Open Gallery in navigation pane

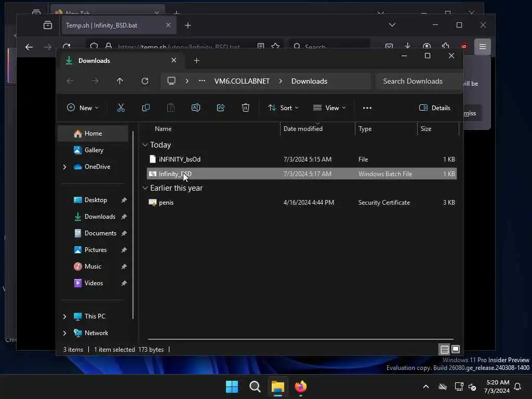pos(93,150)
